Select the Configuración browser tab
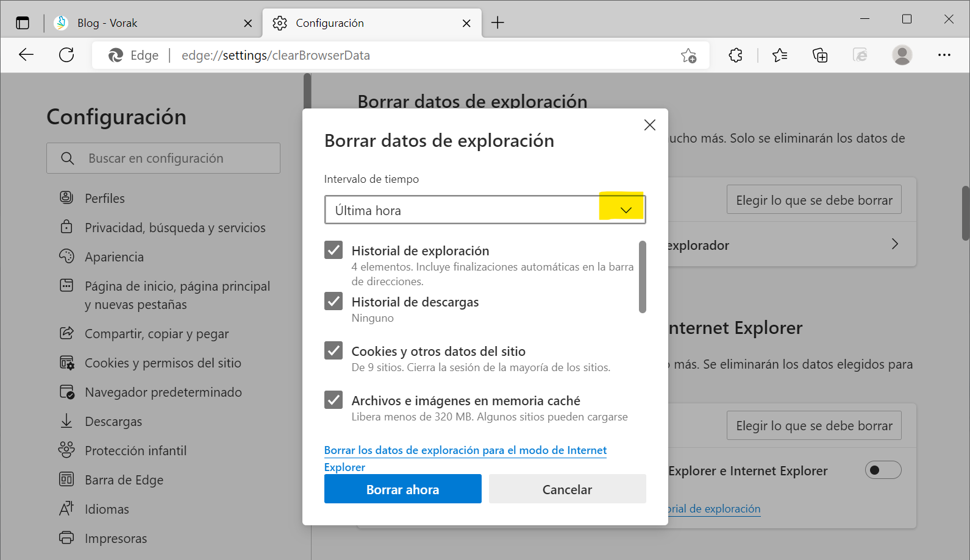Image resolution: width=970 pixels, height=560 pixels. pos(372,23)
